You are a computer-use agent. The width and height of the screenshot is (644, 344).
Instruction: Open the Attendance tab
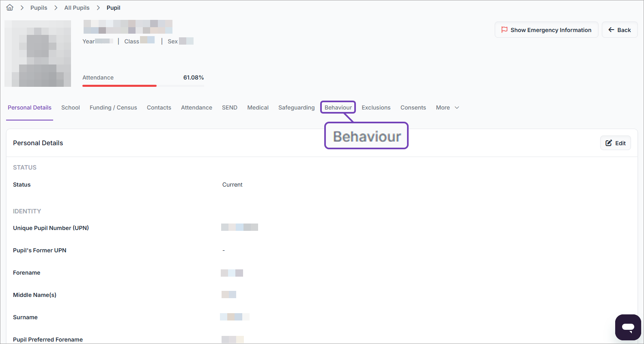click(x=196, y=107)
